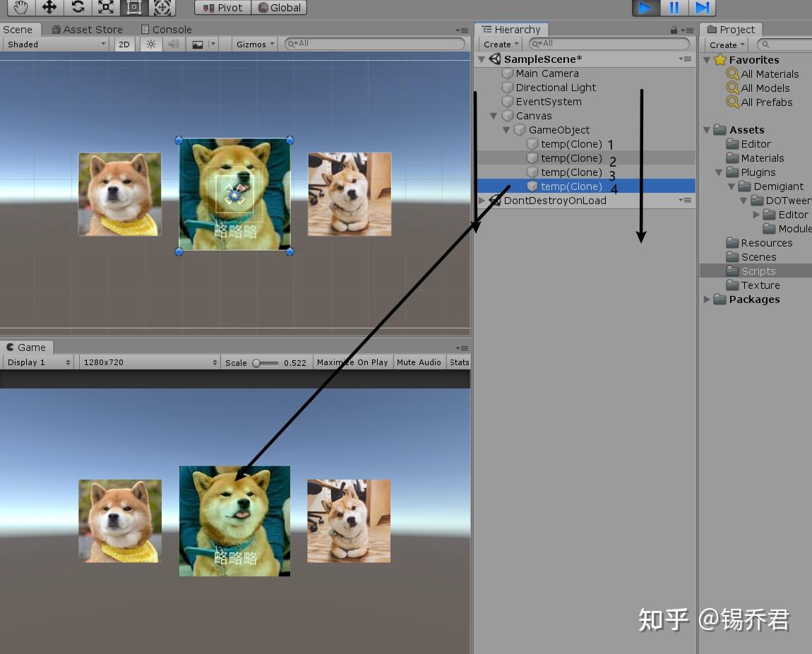The image size is (812, 654).
Task: Switch to the Asset Store tab
Action: pos(87,29)
